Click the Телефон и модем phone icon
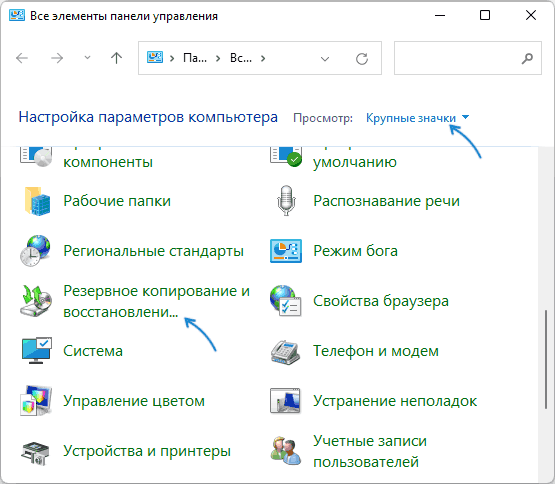 [x=285, y=352]
